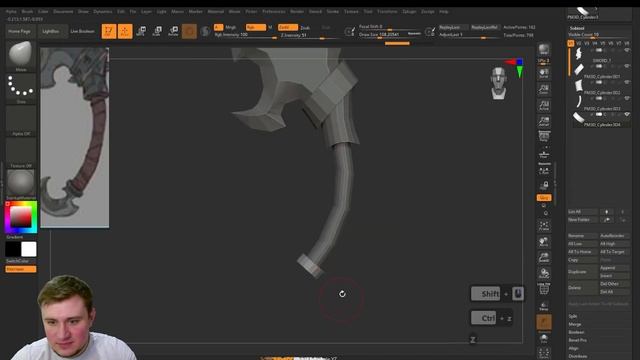Toggle the Persp perspective icon
This screenshot has height=360, width=640.
tap(544, 137)
